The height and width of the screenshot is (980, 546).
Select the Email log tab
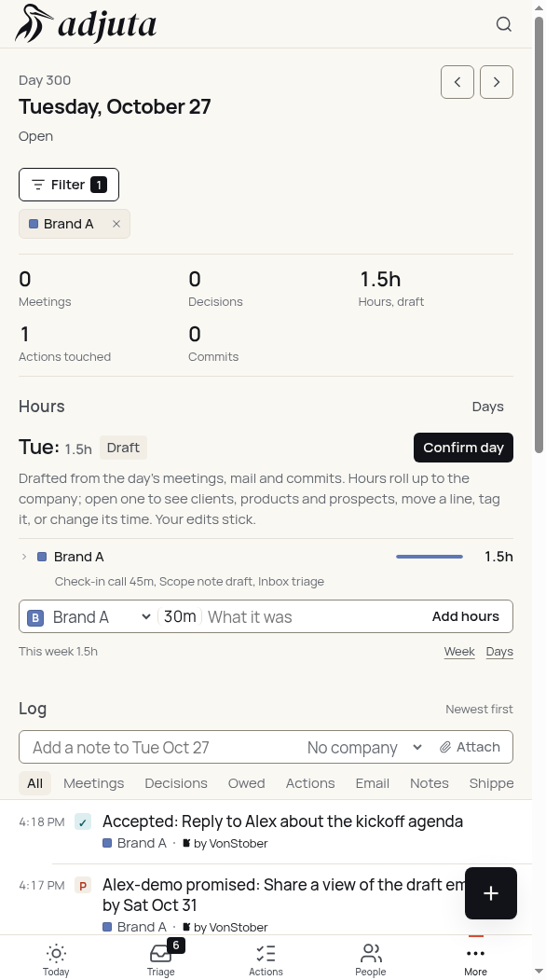click(x=373, y=783)
